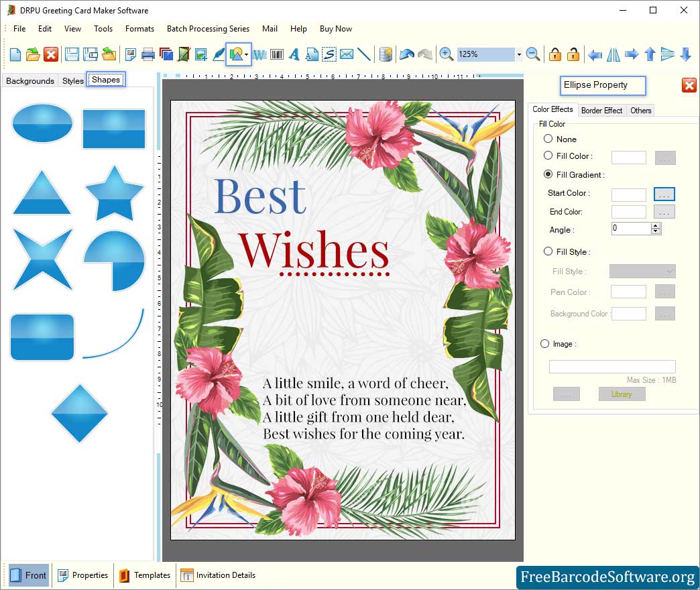Open the File menu
This screenshot has width=700, height=590.
click(x=19, y=29)
